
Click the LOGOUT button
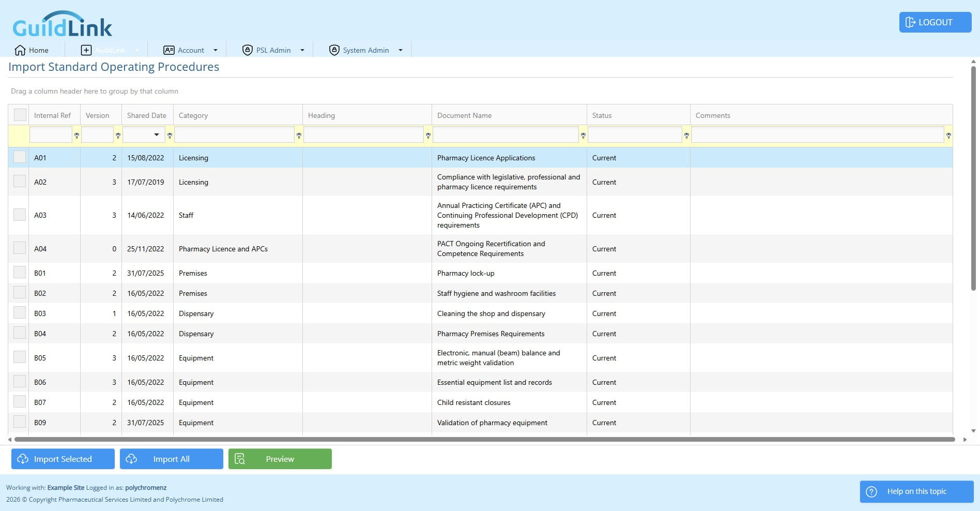click(x=935, y=22)
